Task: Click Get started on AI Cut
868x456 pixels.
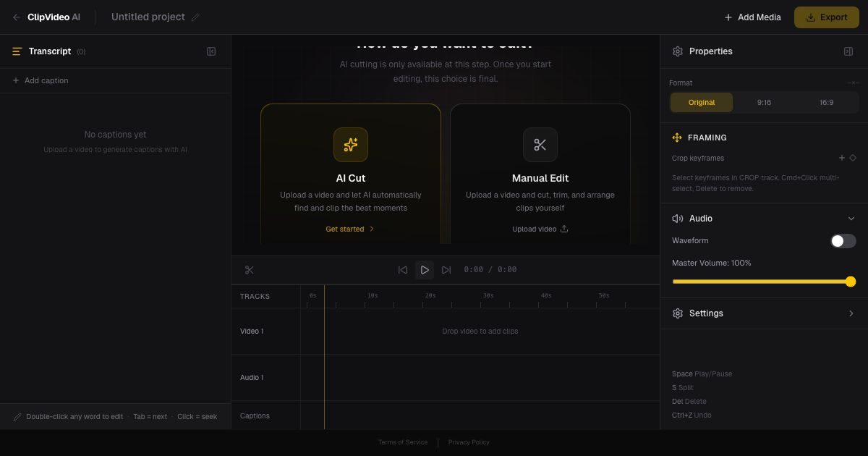Action: pyautogui.click(x=350, y=229)
